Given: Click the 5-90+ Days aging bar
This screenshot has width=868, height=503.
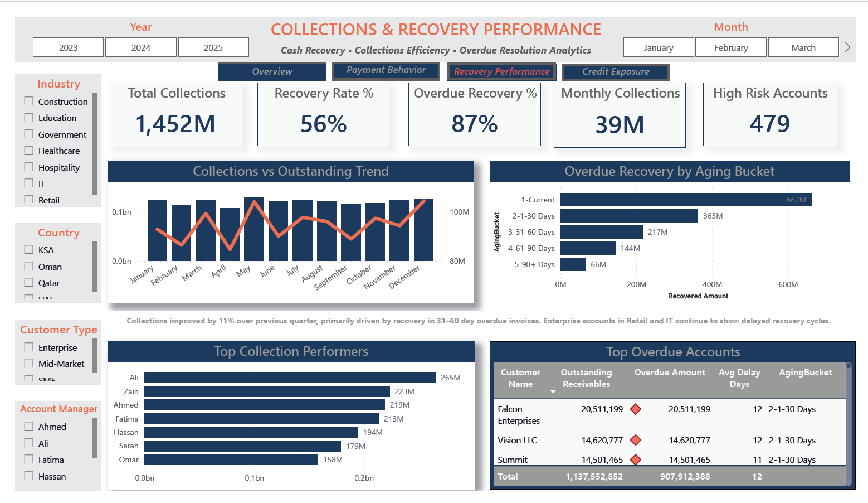Looking at the screenshot, I should tap(573, 264).
